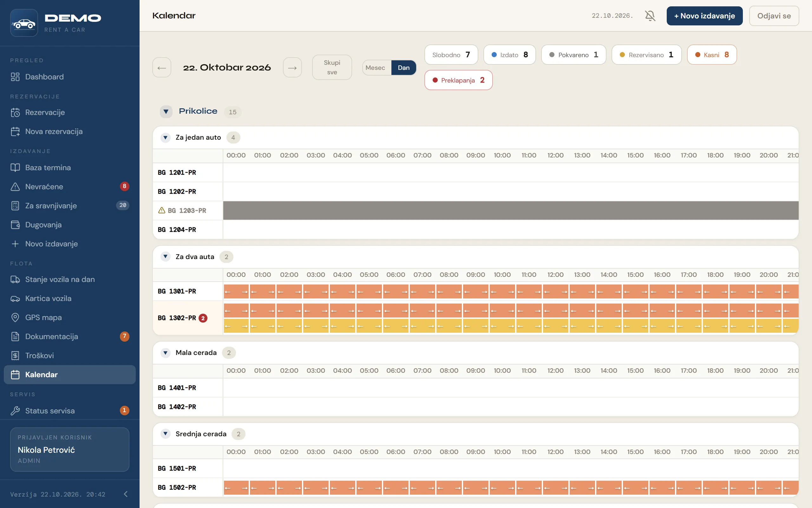Go to next day with right arrow
The height and width of the screenshot is (508, 812).
pos(292,68)
